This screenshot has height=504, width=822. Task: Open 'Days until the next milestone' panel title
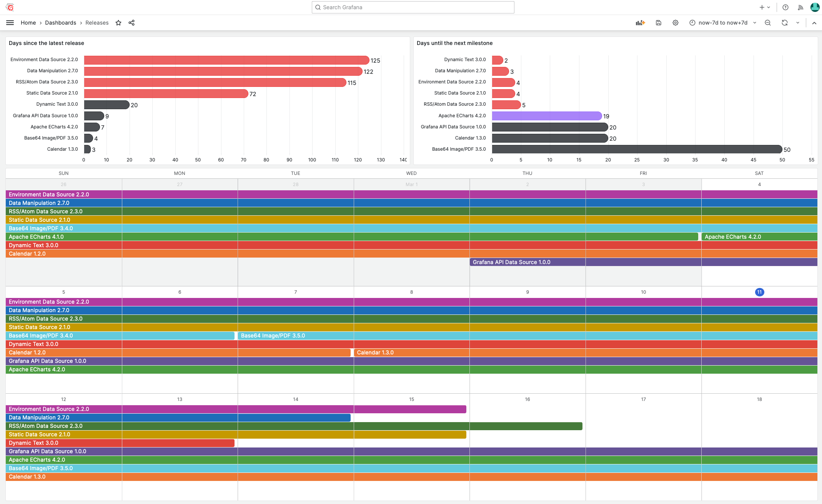(x=454, y=43)
